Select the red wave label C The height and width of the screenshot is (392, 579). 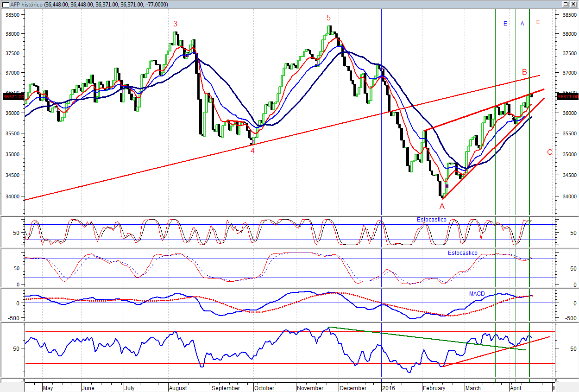coord(549,152)
